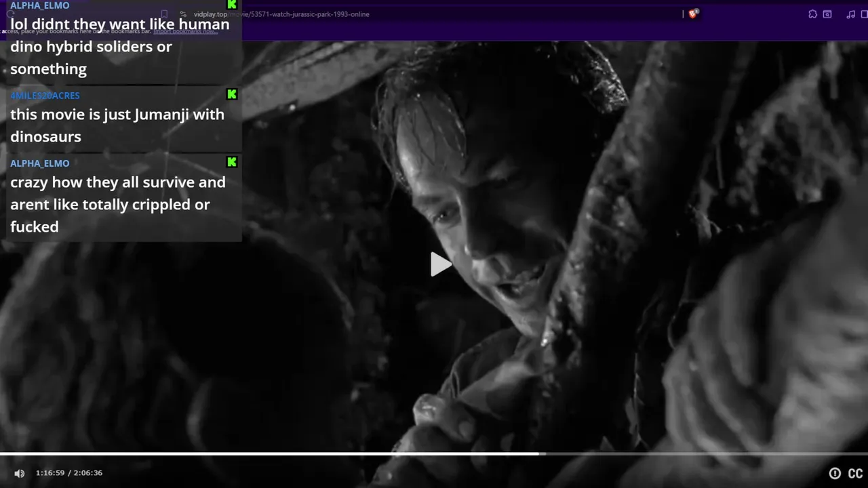
Task: Click the 1:16:59 / 2:06:36 time display
Action: [69, 473]
